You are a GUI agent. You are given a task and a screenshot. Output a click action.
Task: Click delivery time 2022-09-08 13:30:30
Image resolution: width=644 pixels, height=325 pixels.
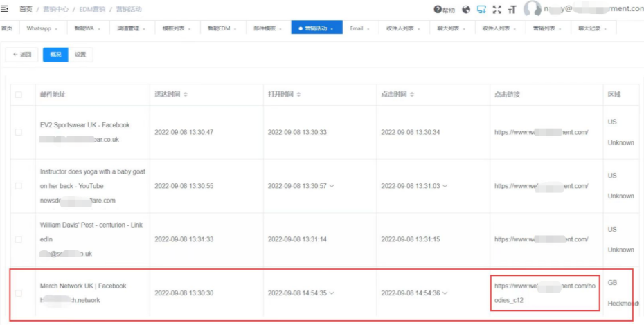coord(184,293)
